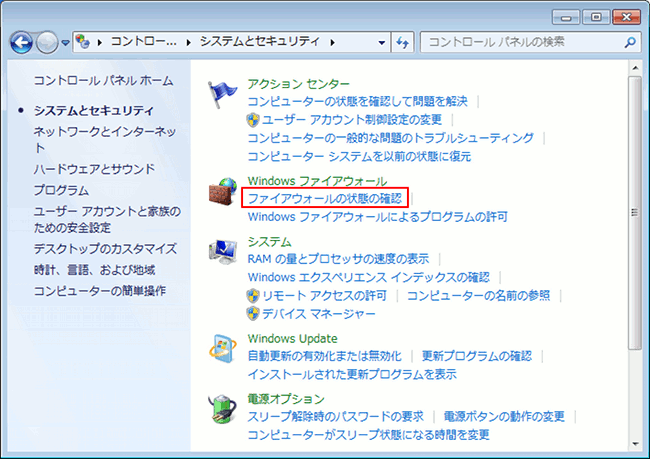
Task: Click the refresh button beside address bar
Action: click(403, 43)
